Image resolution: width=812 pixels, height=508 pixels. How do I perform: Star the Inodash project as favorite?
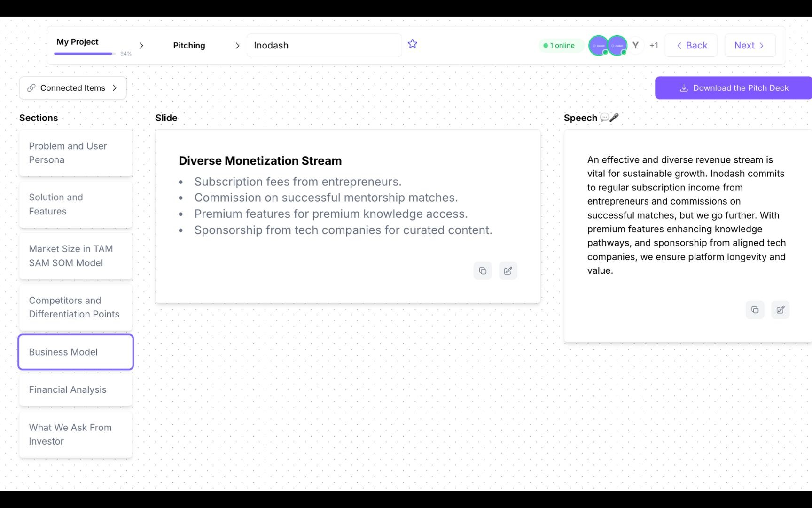point(412,44)
